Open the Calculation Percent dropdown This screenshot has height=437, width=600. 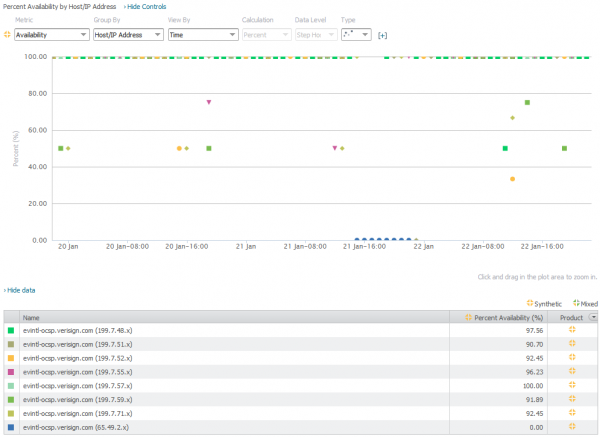pos(266,35)
